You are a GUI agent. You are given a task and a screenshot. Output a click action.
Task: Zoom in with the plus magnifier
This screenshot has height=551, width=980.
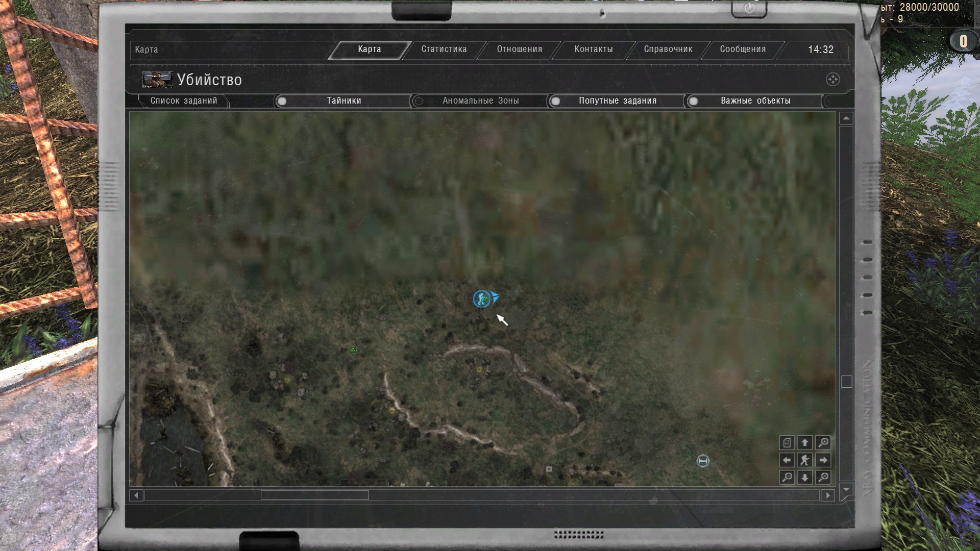click(823, 443)
